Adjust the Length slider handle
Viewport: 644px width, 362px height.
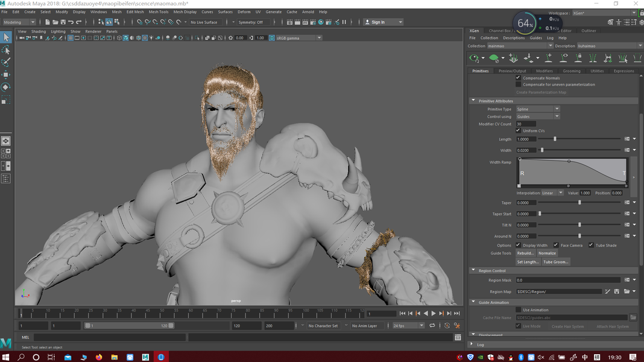555,139
